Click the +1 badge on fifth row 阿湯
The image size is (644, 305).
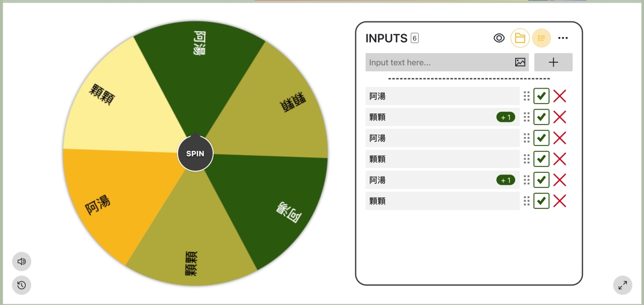coord(506,180)
